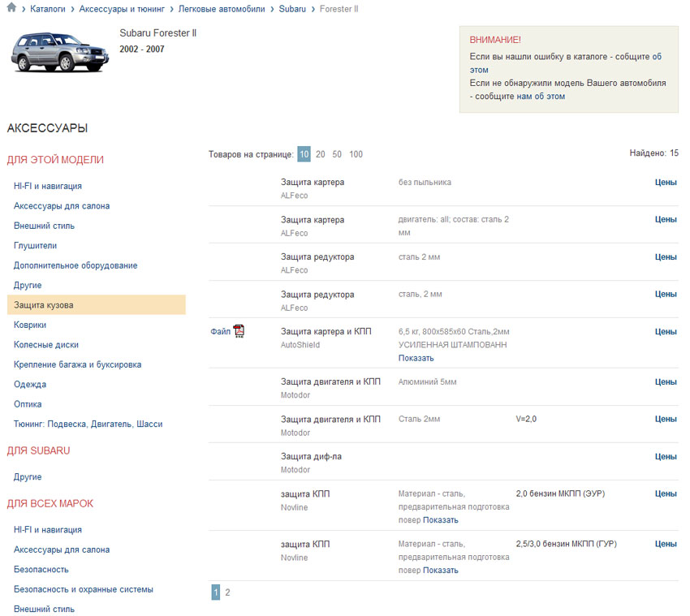This screenshot has width=690, height=616.
Task: Open Защита картера и КПП product
Action: tap(326, 332)
